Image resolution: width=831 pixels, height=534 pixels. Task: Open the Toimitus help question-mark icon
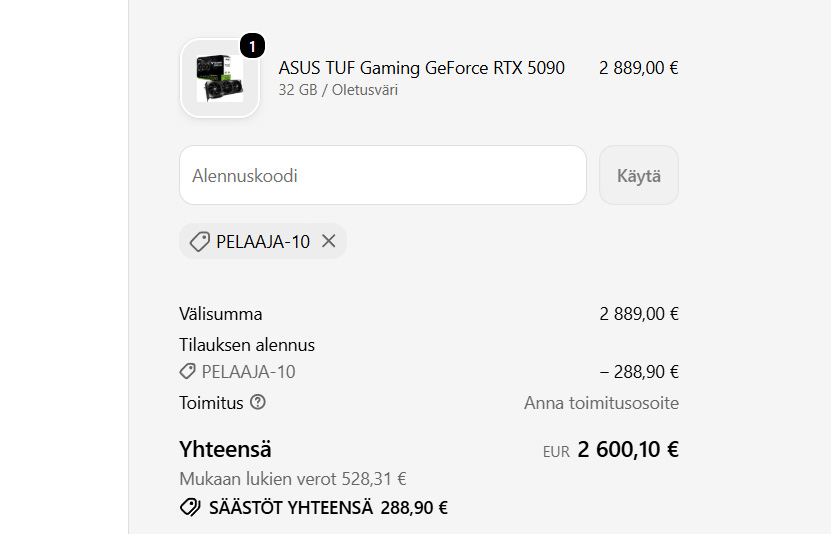pyautogui.click(x=258, y=402)
